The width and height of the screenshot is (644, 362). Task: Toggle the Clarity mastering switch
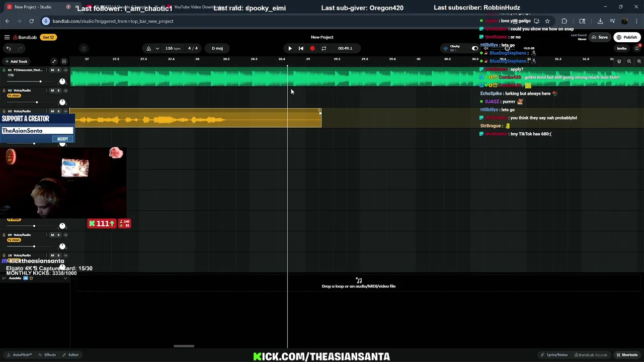474,48
